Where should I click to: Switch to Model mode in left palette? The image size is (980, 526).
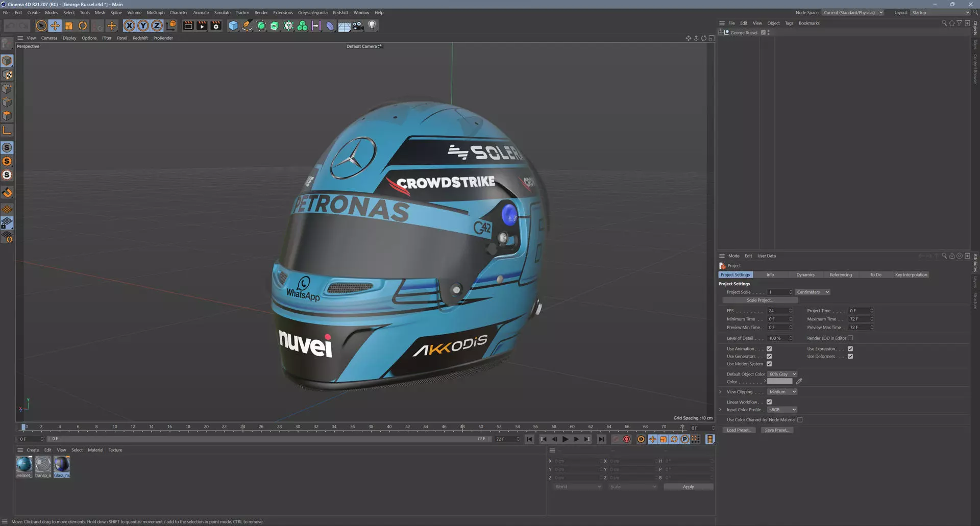[7, 61]
